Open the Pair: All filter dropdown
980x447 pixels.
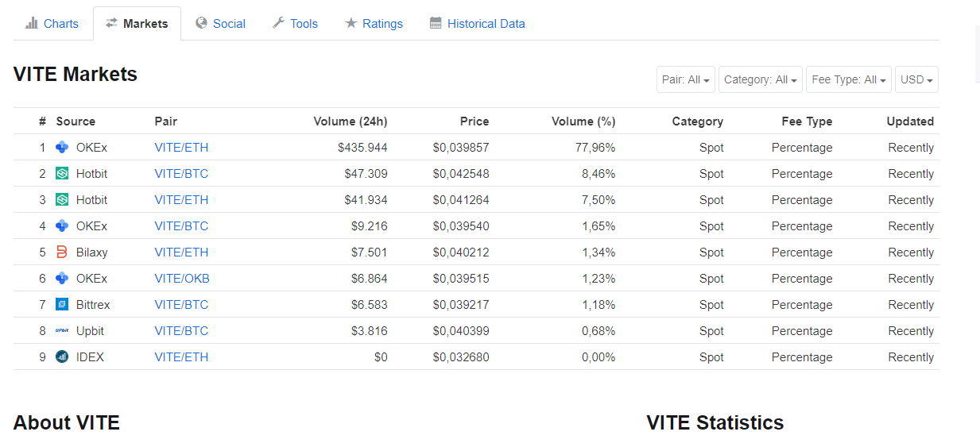(x=686, y=79)
